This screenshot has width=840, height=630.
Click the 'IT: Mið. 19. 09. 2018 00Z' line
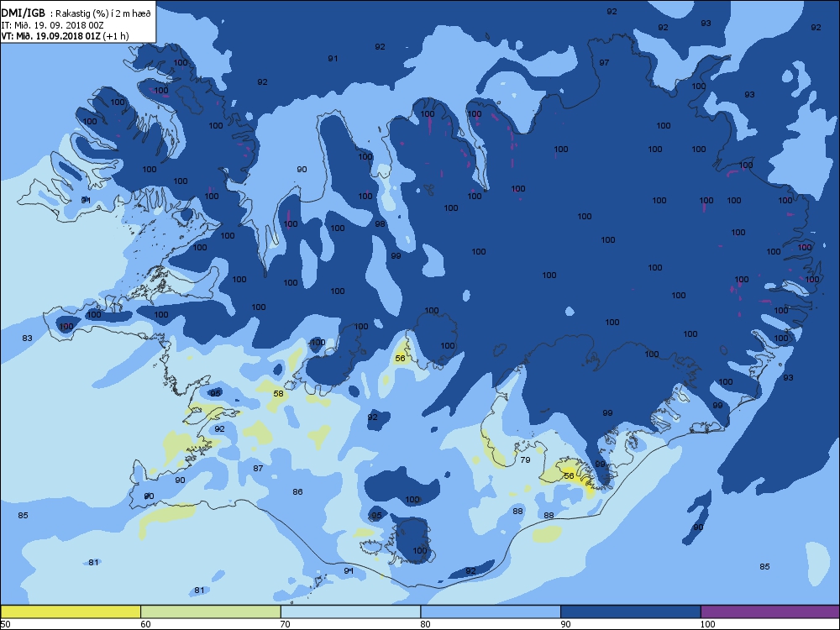pos(52,25)
